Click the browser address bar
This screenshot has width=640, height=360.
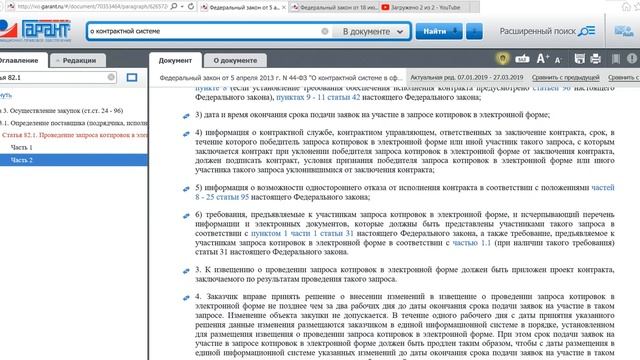pyautogui.click(x=92, y=7)
